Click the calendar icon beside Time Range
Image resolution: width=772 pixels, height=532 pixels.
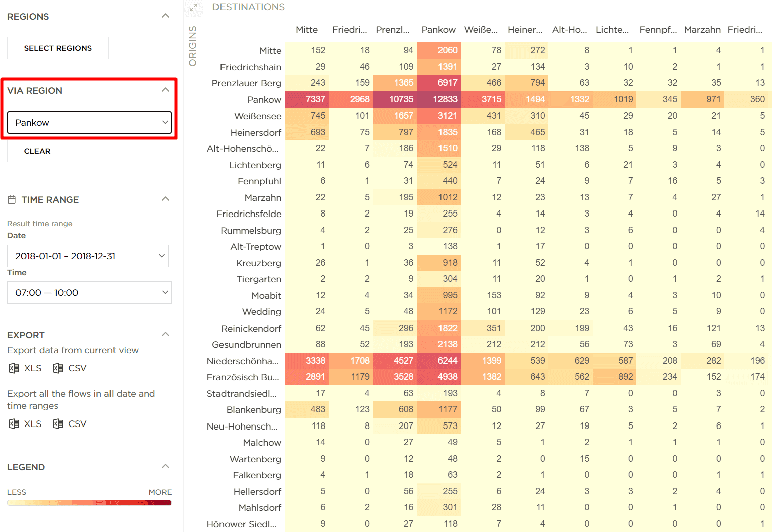pos(12,200)
